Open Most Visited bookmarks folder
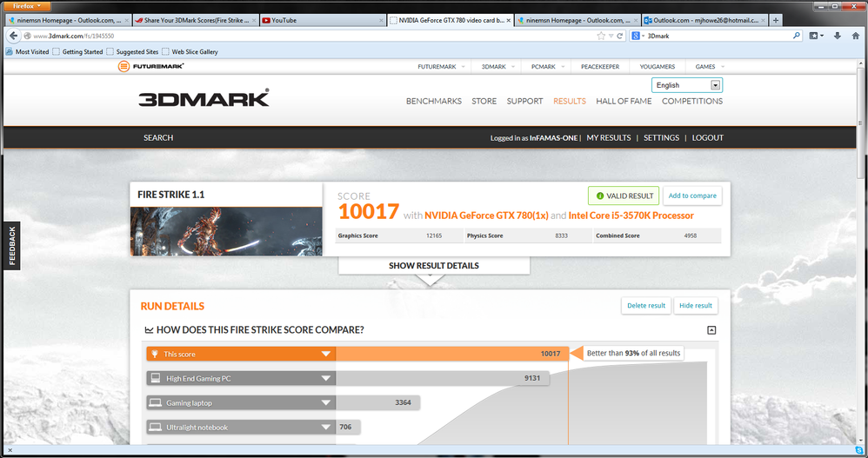The height and width of the screenshot is (458, 868). (27, 51)
